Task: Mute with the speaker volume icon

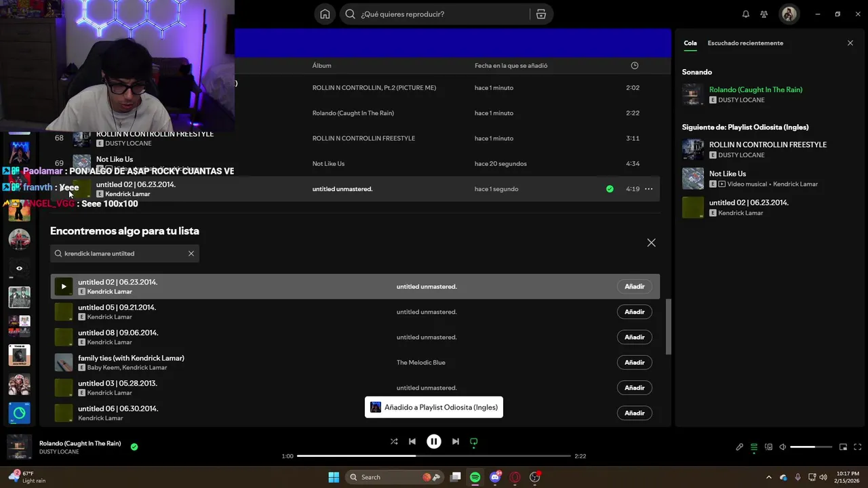Action: coord(783,447)
